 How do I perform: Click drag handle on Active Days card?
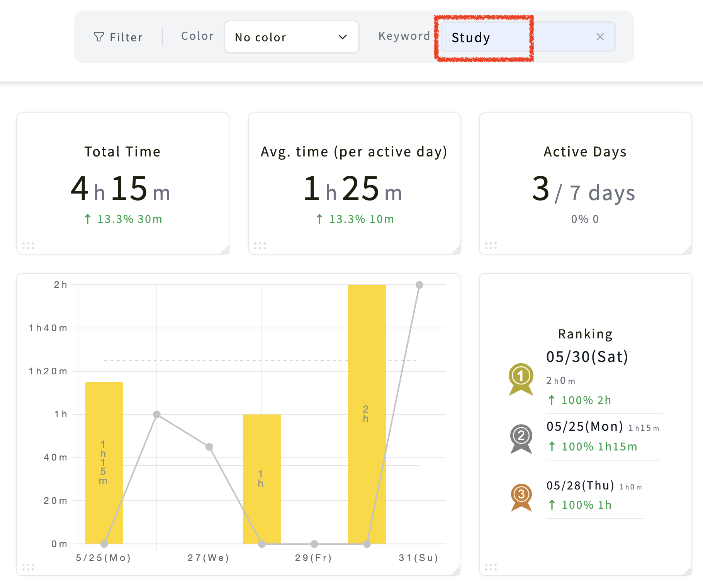[x=491, y=246]
